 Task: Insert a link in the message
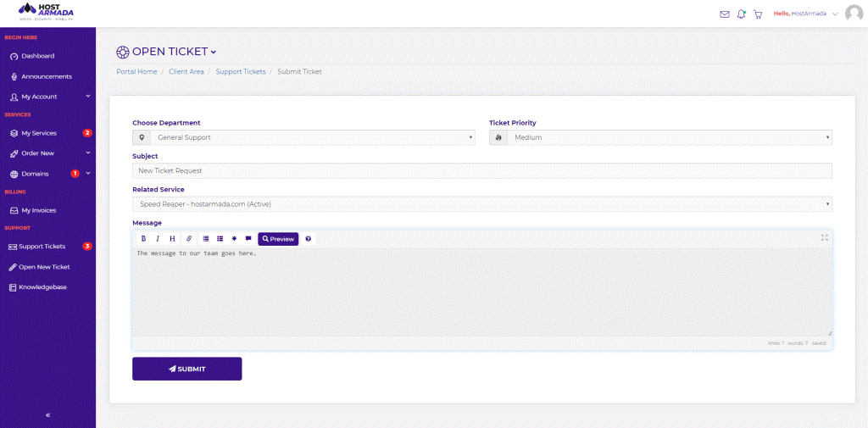pyautogui.click(x=188, y=239)
